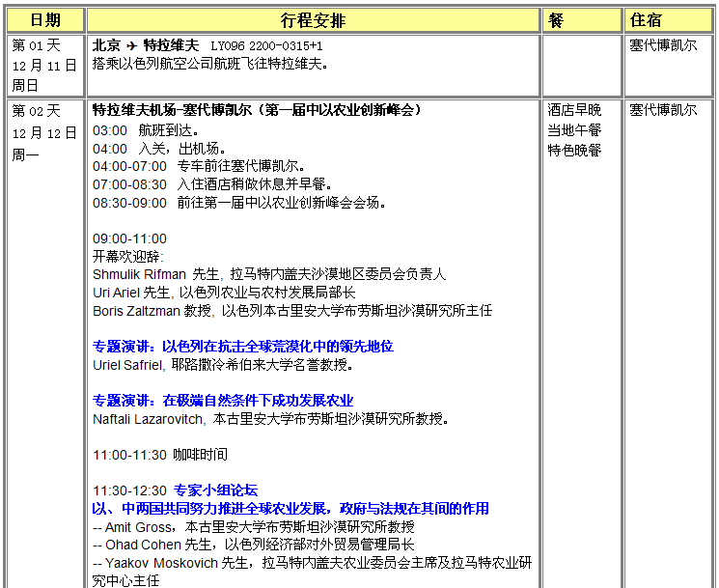Click the 第 02 天 date cell

coord(36,110)
